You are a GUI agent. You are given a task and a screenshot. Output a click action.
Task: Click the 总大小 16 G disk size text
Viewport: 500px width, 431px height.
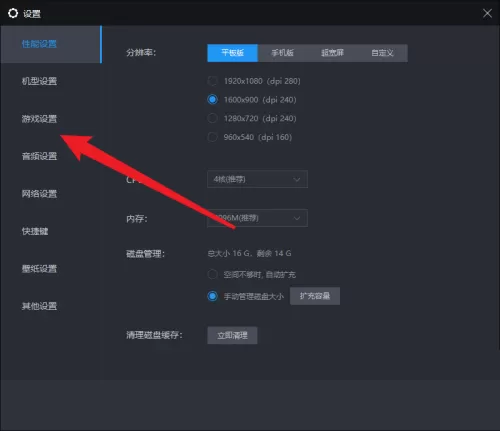click(249, 254)
